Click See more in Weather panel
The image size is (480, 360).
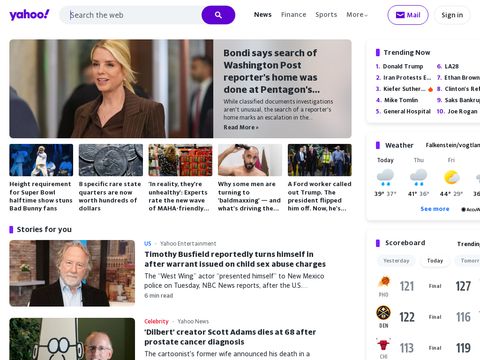click(435, 209)
